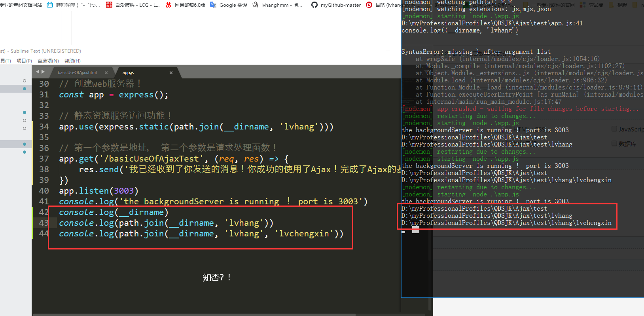Click the 'at wrapSafe' stack trace line
The image size is (644, 316).
[x=508, y=59]
